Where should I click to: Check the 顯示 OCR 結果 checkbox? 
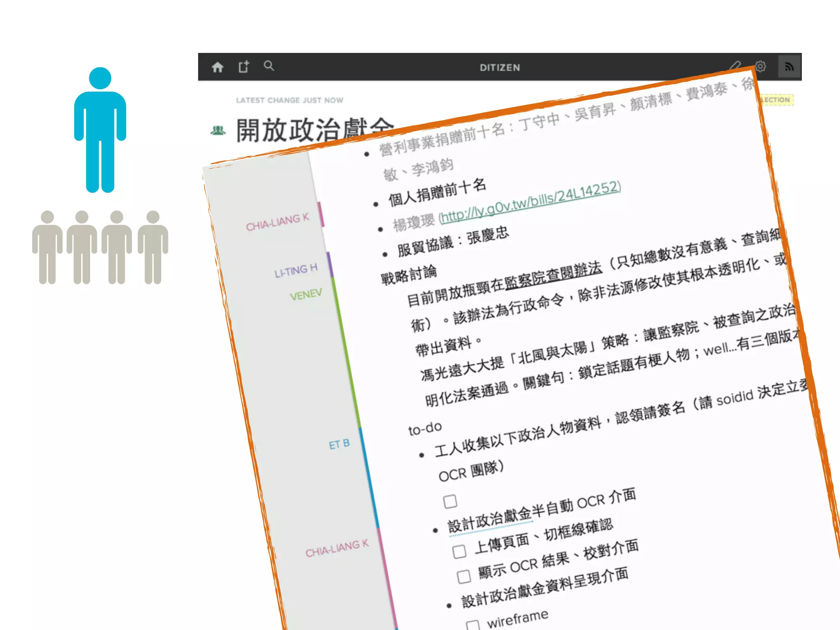point(464,577)
